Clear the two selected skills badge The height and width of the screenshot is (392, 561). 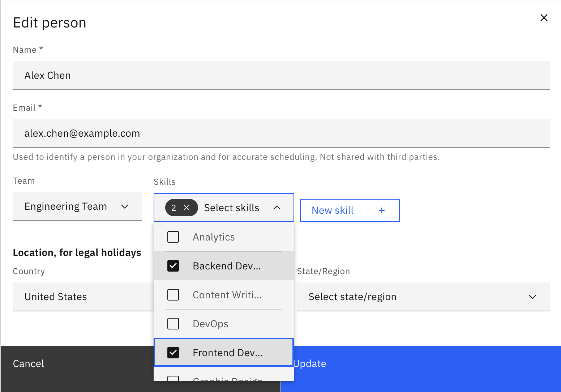click(187, 208)
